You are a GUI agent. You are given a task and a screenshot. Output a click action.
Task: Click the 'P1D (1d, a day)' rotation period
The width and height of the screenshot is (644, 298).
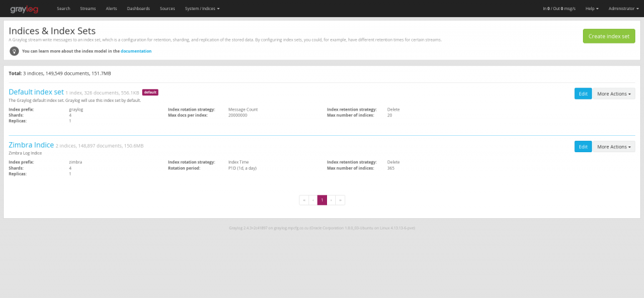pos(242,168)
